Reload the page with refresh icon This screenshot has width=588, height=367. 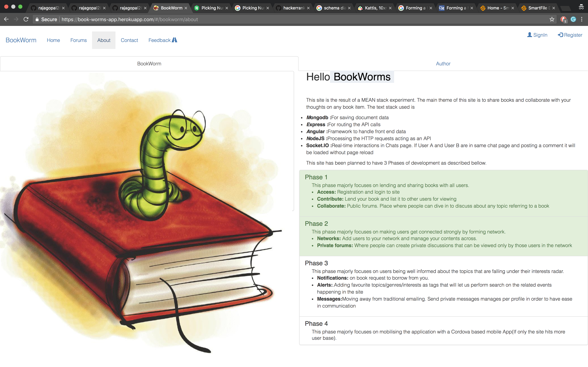click(x=26, y=19)
